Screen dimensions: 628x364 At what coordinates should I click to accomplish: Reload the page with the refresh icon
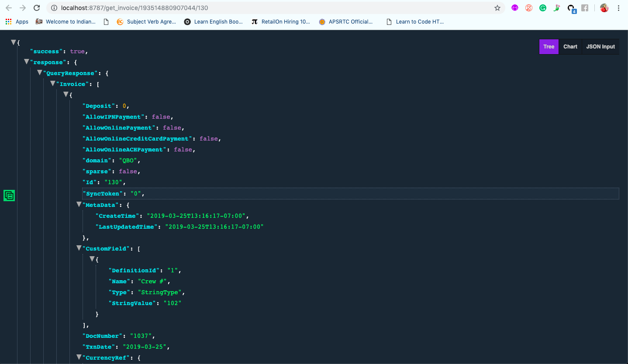37,8
